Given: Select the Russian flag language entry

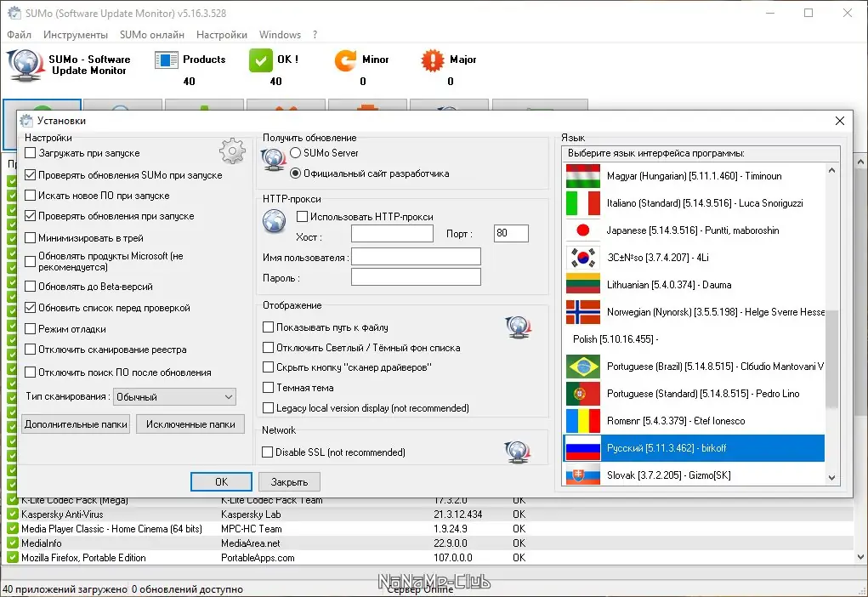Looking at the screenshot, I should 694,447.
